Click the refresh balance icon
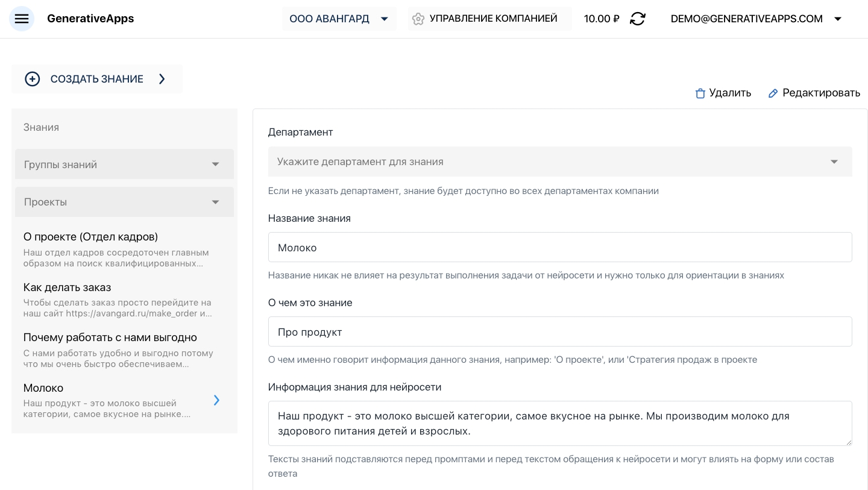Screen dimensions: 868x490 pyautogui.click(x=637, y=19)
